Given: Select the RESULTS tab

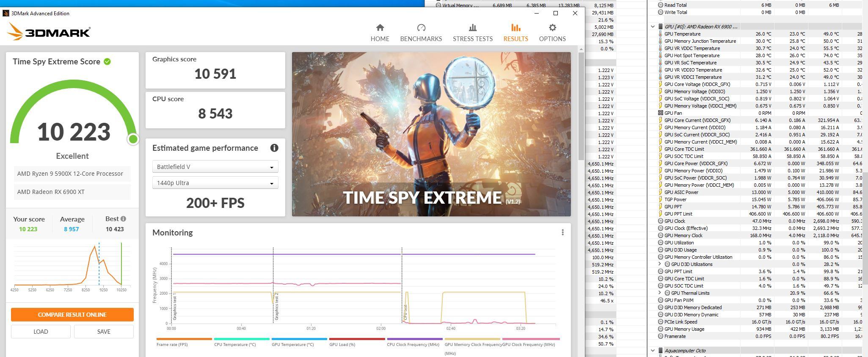Looking at the screenshot, I should pos(515,33).
